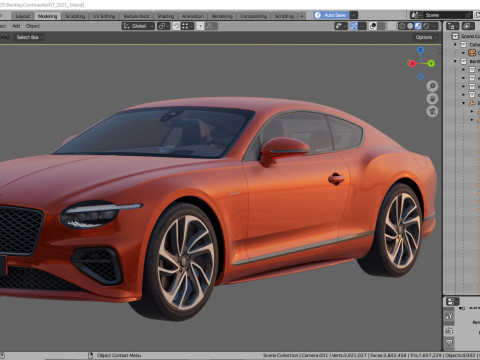Select rendered viewport shading
The height and width of the screenshot is (360, 480).
click(426, 26)
